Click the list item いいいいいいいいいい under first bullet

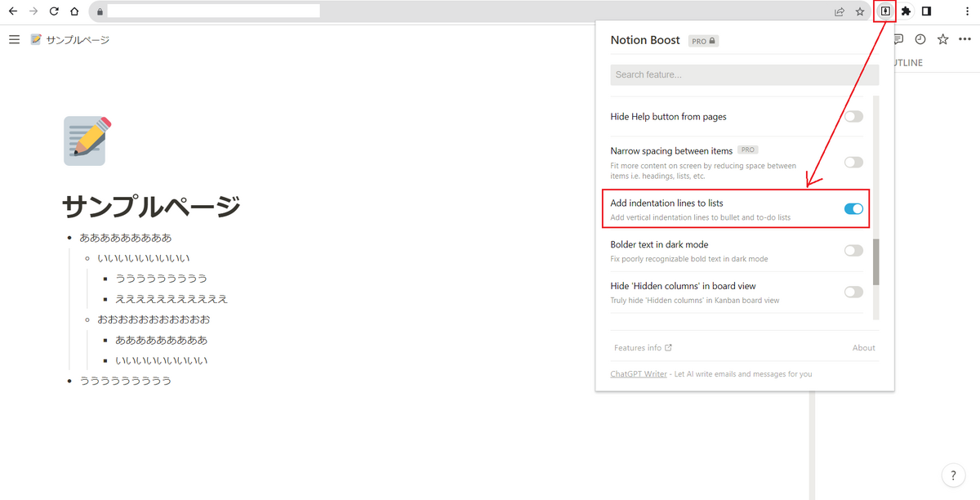point(144,258)
